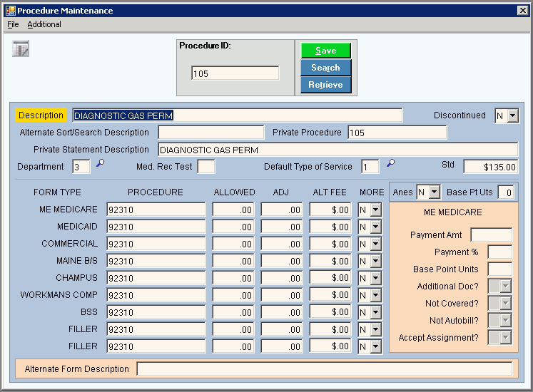This screenshot has height=392, width=533.
Task: Click the Retrieve button
Action: coord(325,85)
